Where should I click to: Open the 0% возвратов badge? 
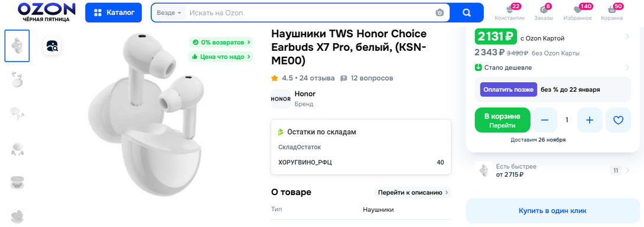pyautogui.click(x=221, y=43)
